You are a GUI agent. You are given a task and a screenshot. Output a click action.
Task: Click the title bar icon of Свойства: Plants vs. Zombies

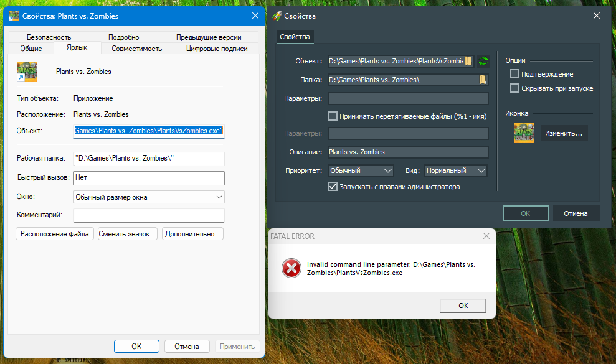coord(13,16)
